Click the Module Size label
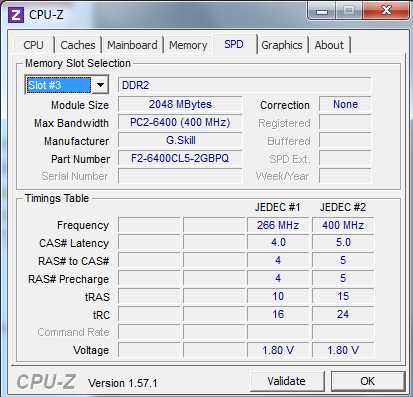Image resolution: width=413 pixels, height=397 pixels. tap(80, 105)
